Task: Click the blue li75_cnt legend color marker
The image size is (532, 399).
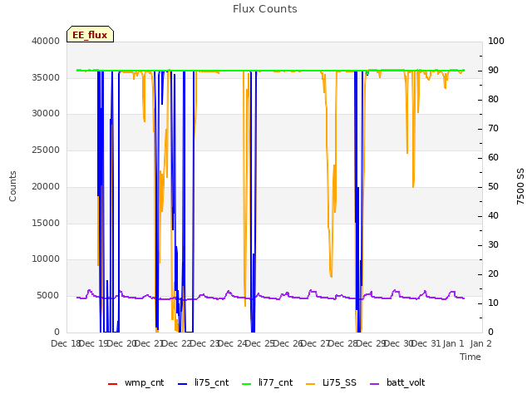Action: [x=183, y=384]
